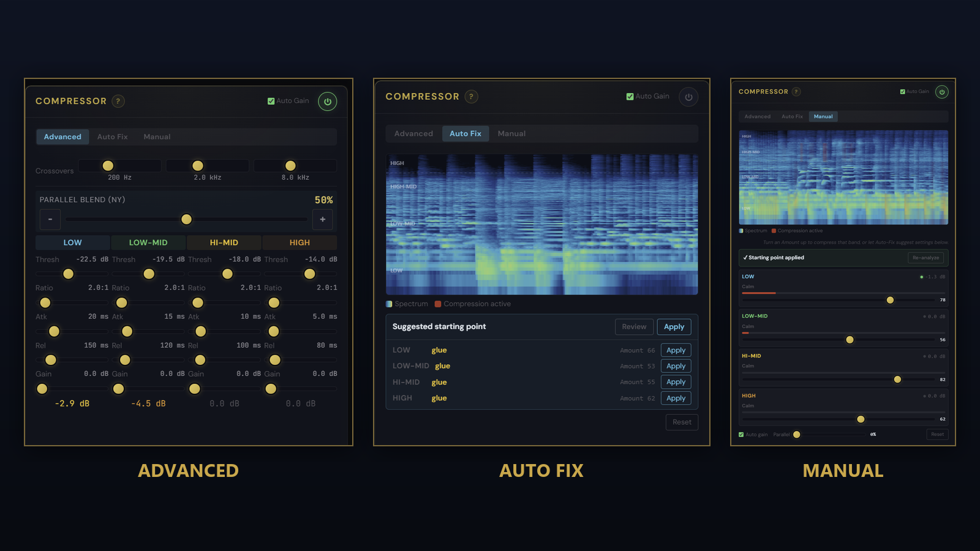
Task: Click the Re-analyze button
Action: (925, 258)
